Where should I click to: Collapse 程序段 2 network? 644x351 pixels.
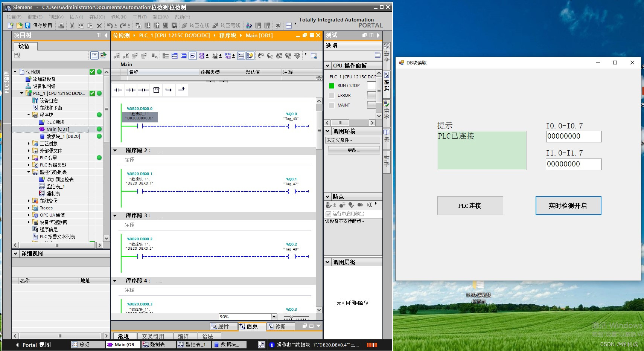pyautogui.click(x=115, y=150)
